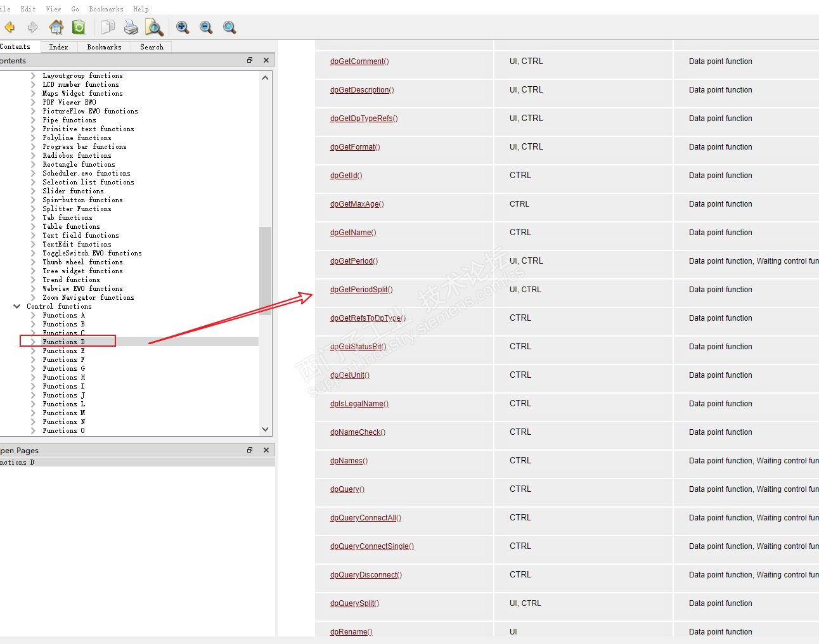Select the Pipe functions tree item
This screenshot has width=819, height=644.
click(x=69, y=120)
